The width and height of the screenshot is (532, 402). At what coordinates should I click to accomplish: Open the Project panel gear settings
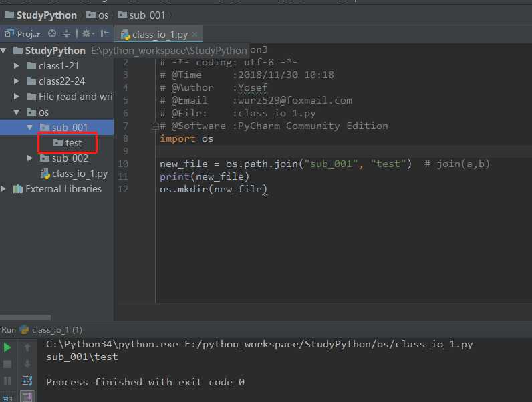coord(88,33)
